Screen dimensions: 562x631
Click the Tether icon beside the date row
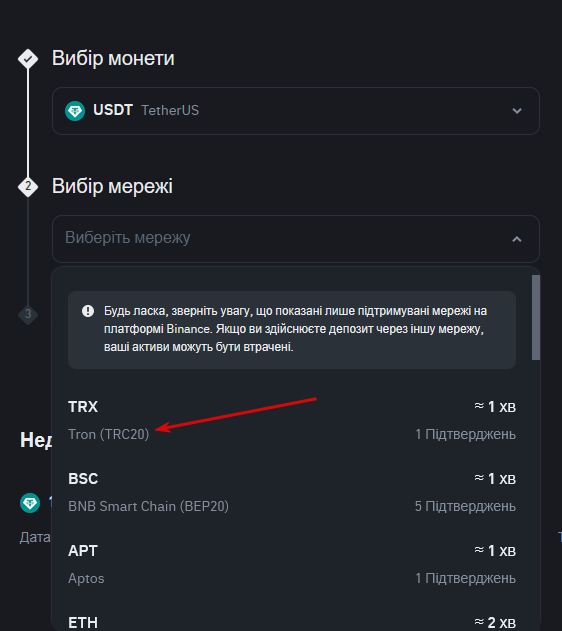click(x=30, y=503)
